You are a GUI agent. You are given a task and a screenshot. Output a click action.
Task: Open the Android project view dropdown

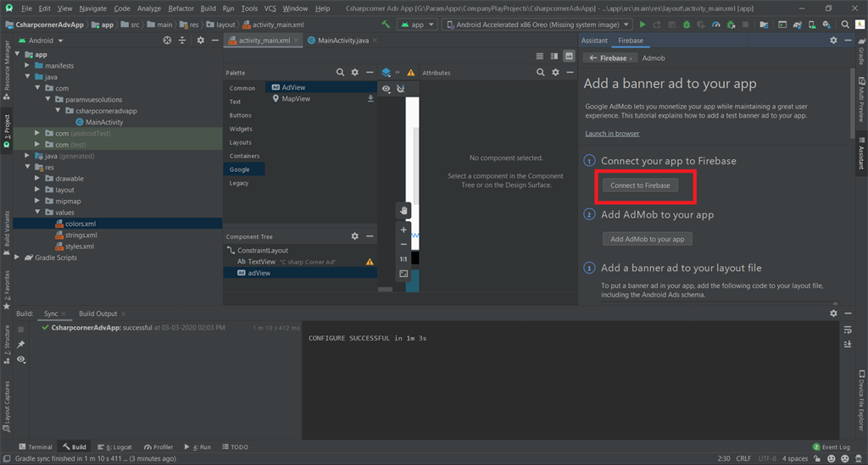(41, 41)
